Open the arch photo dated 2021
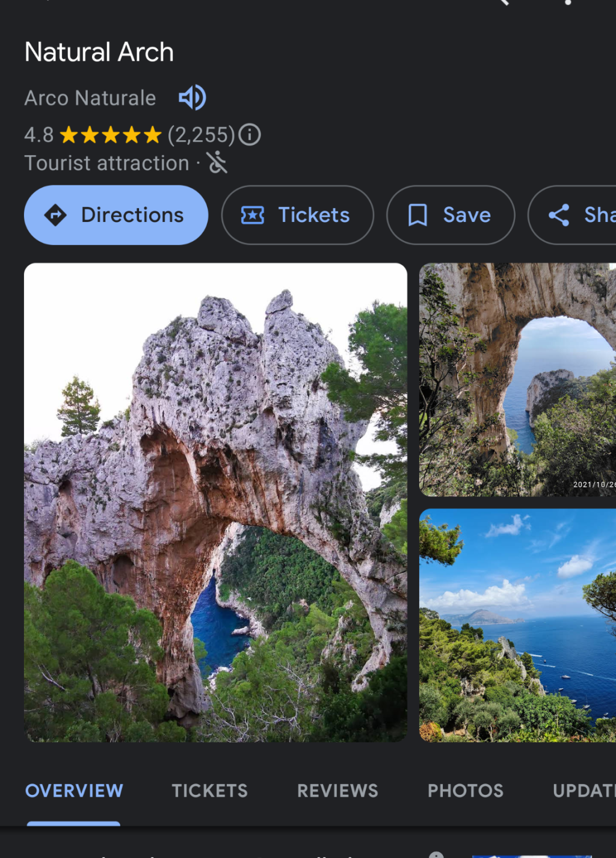Viewport: 616px width, 858px height. coord(517,379)
